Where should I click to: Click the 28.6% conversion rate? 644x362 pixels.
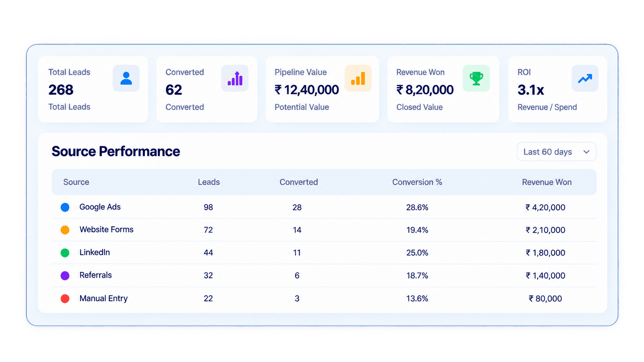coord(417,207)
